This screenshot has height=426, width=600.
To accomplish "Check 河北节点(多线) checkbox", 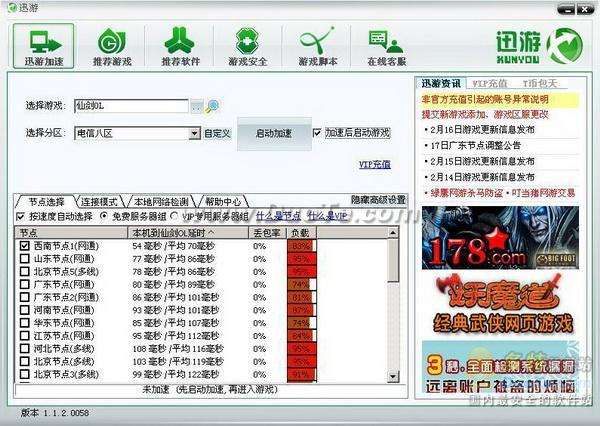I will click(24, 348).
